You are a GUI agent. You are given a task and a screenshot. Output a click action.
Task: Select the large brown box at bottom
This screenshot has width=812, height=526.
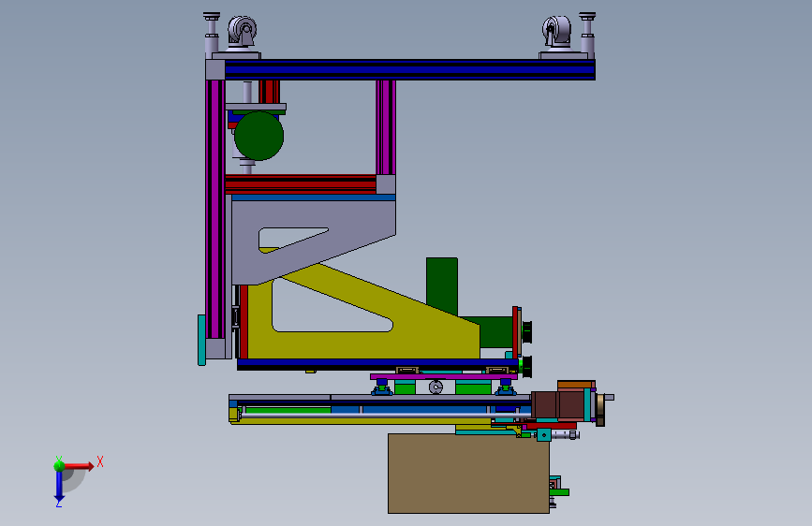(468, 474)
